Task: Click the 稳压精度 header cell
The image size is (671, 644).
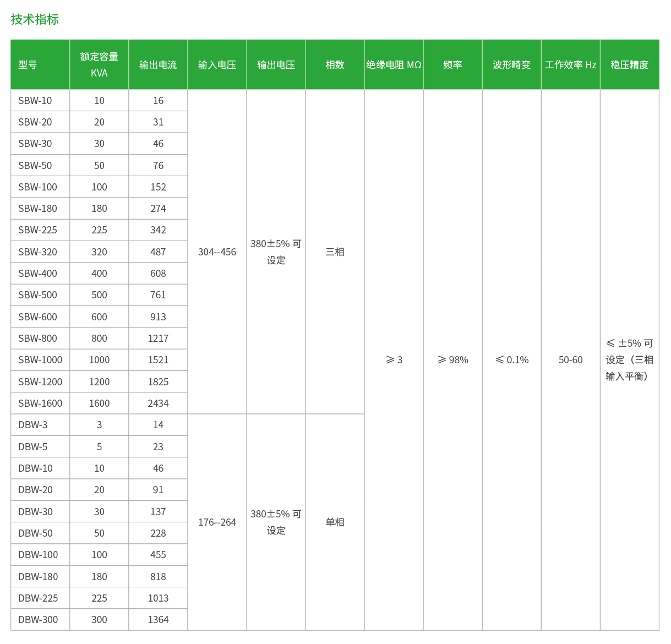Action: [629, 65]
